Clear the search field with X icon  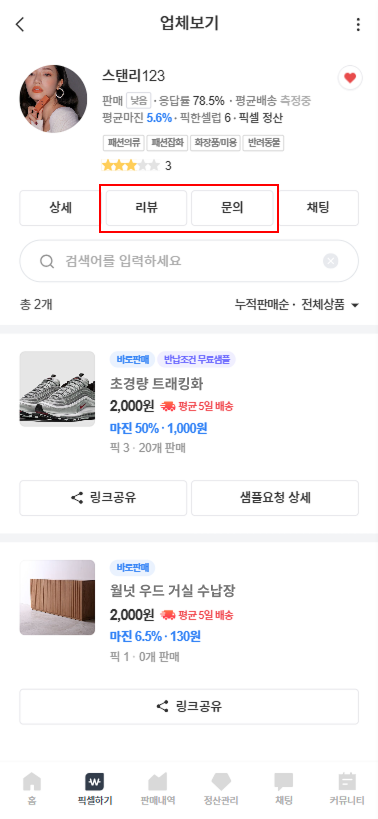pos(330,261)
